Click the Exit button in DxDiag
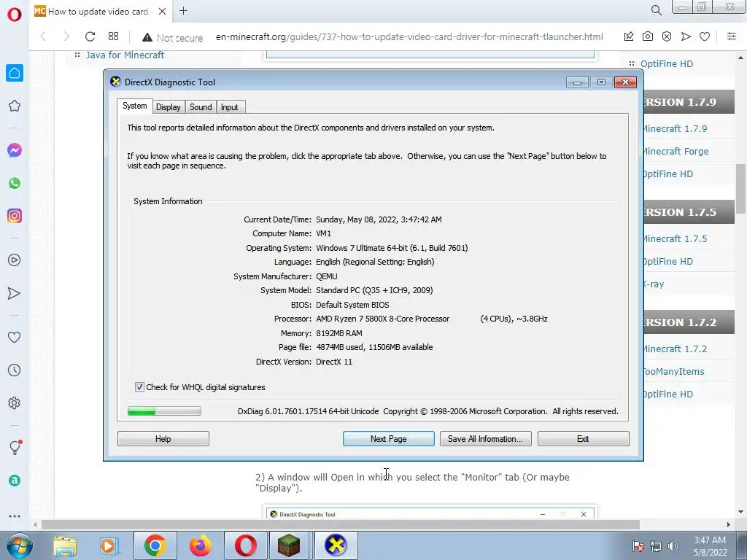Image resolution: width=747 pixels, height=560 pixels. pos(583,438)
